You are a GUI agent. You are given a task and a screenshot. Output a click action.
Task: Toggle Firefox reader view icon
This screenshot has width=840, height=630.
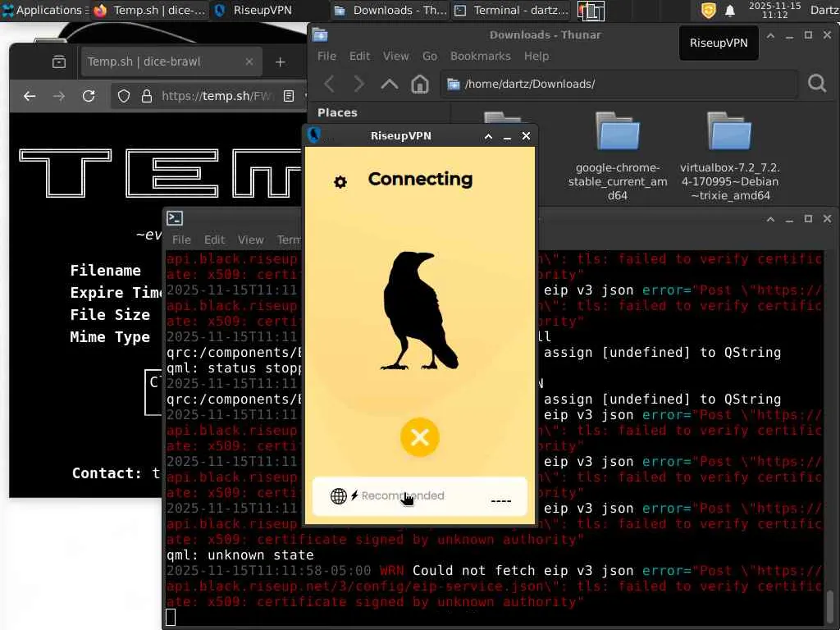click(289, 96)
